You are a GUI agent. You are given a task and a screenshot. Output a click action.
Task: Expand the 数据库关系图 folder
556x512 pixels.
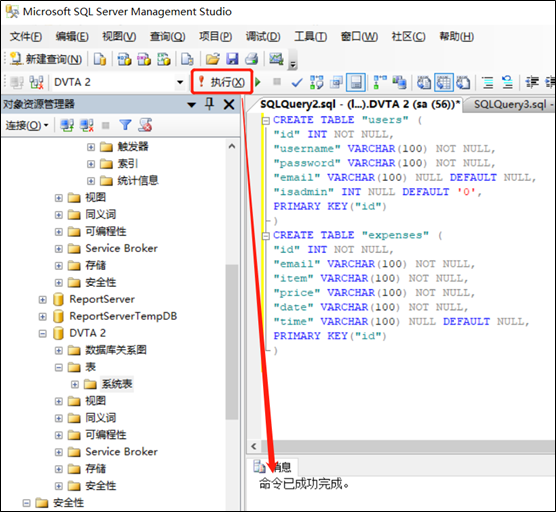pyautogui.click(x=59, y=351)
